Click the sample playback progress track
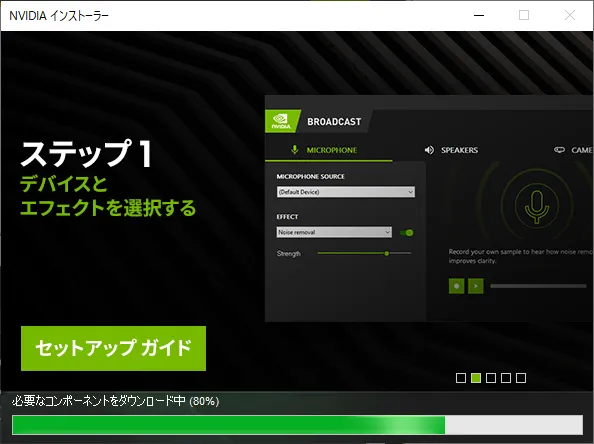This screenshot has height=444, width=594. 538,286
